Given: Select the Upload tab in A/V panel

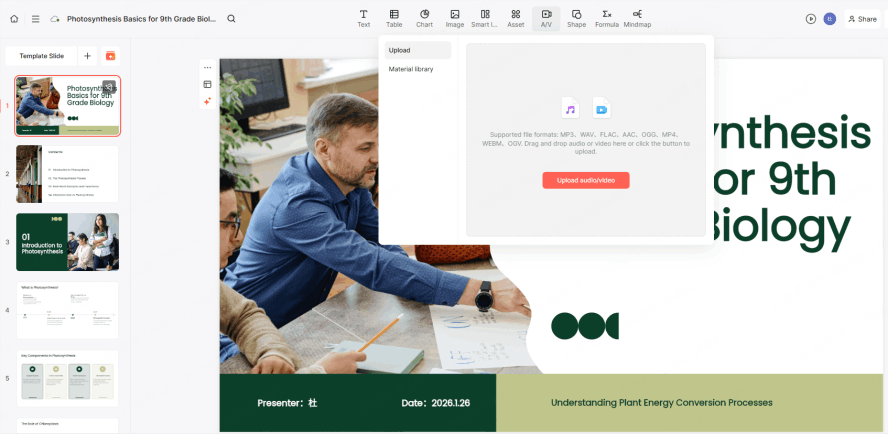Looking at the screenshot, I should tap(418, 50).
